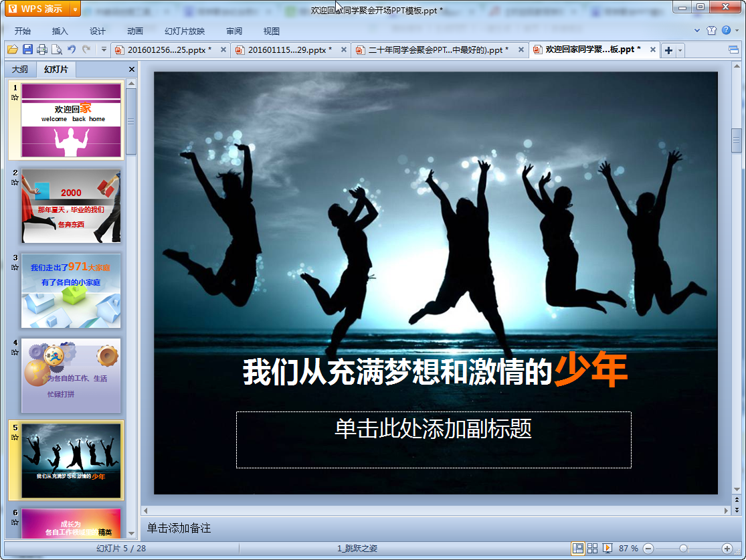746x560 pixels.
Task: Save the presentation with the floppy disk icon
Action: click(x=27, y=50)
